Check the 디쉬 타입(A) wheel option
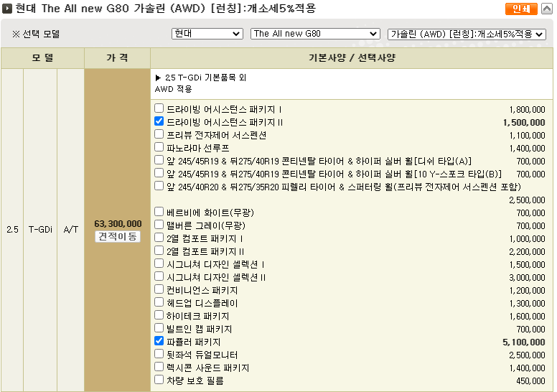This screenshot has height=392, width=557. point(159,160)
